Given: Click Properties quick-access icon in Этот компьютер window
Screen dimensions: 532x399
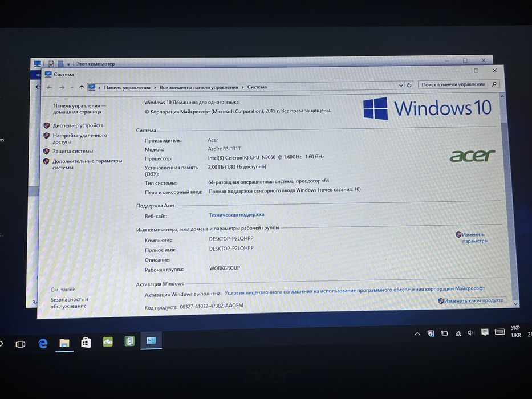Looking at the screenshot, I should click(x=51, y=63).
